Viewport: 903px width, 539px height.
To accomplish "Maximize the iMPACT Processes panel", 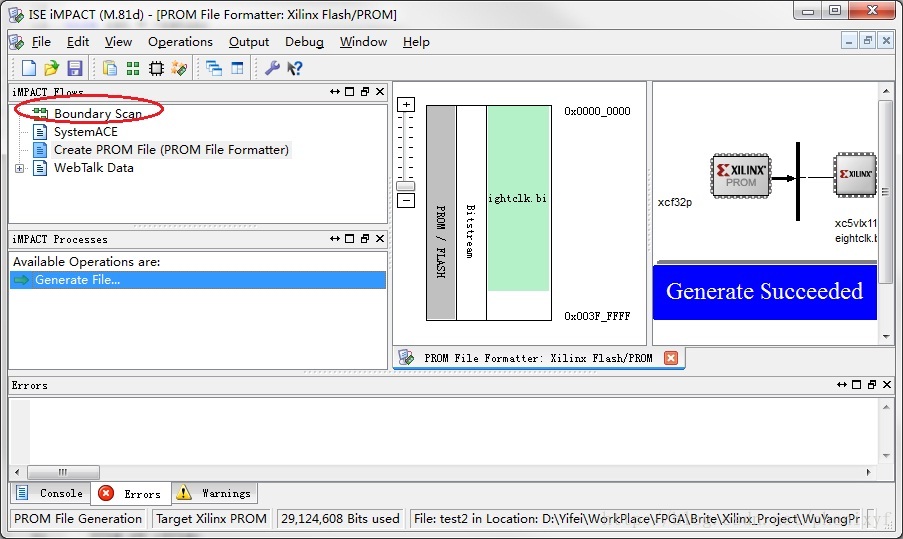I will (350, 238).
